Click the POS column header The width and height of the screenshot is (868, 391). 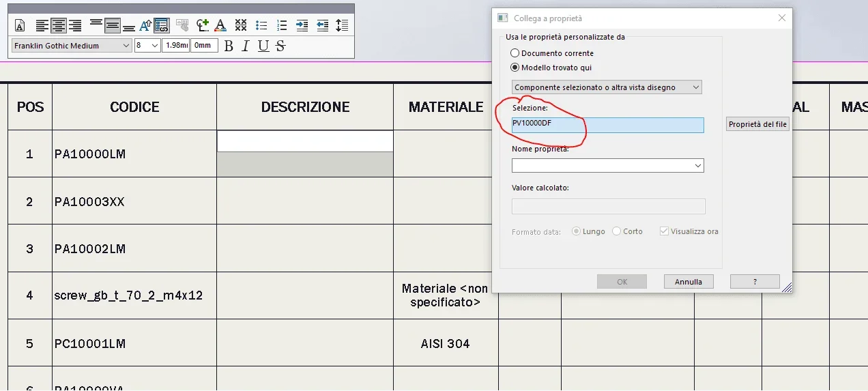point(30,107)
